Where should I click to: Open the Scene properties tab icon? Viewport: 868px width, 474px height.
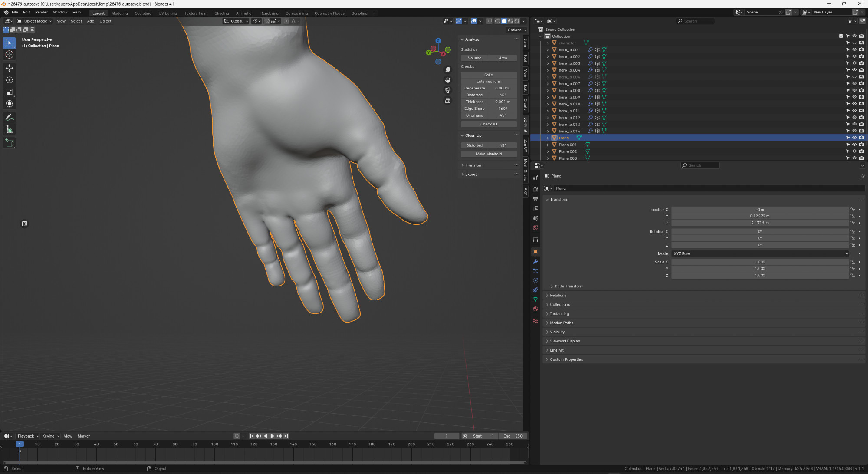(536, 218)
